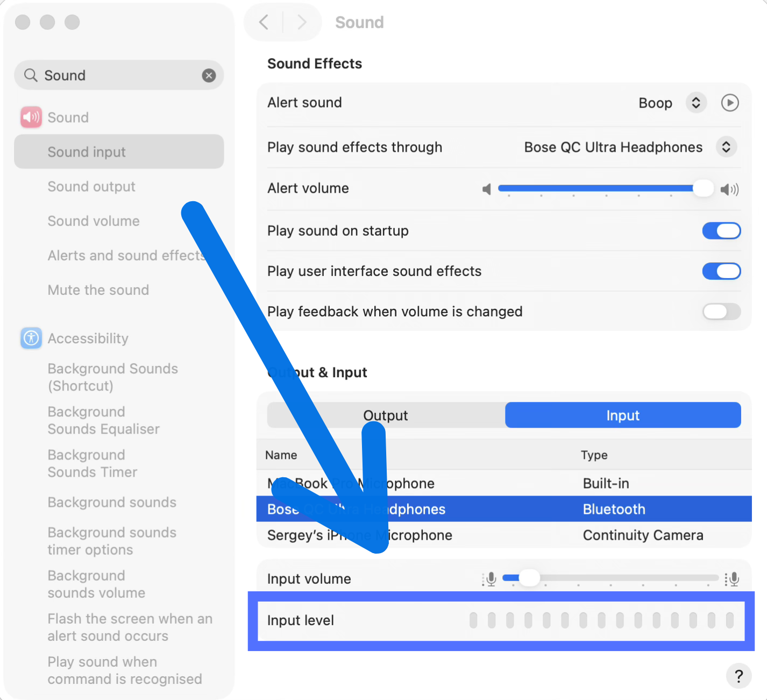Toggle Play user interface sound effects
Screen dimensions: 767x700
click(x=721, y=271)
